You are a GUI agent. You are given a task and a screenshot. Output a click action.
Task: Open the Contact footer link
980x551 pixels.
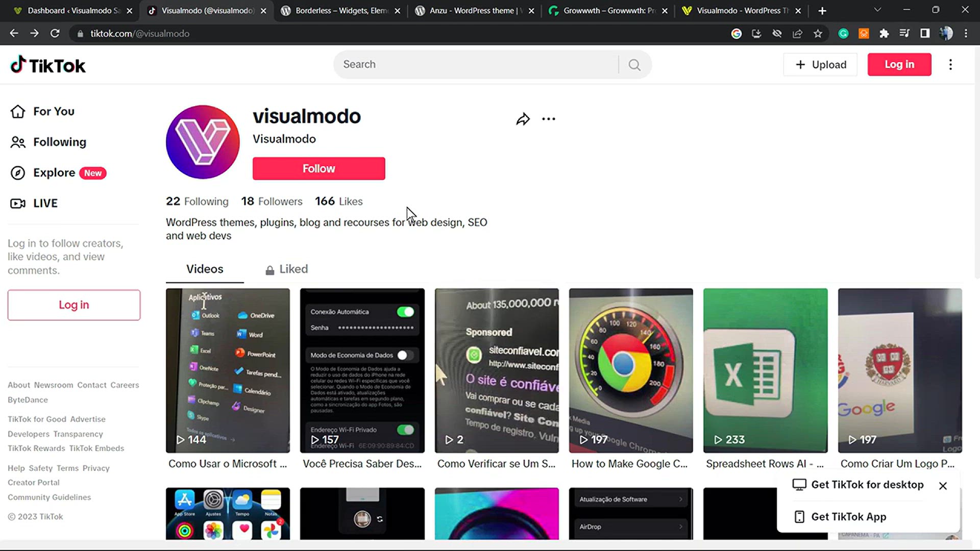(x=92, y=385)
